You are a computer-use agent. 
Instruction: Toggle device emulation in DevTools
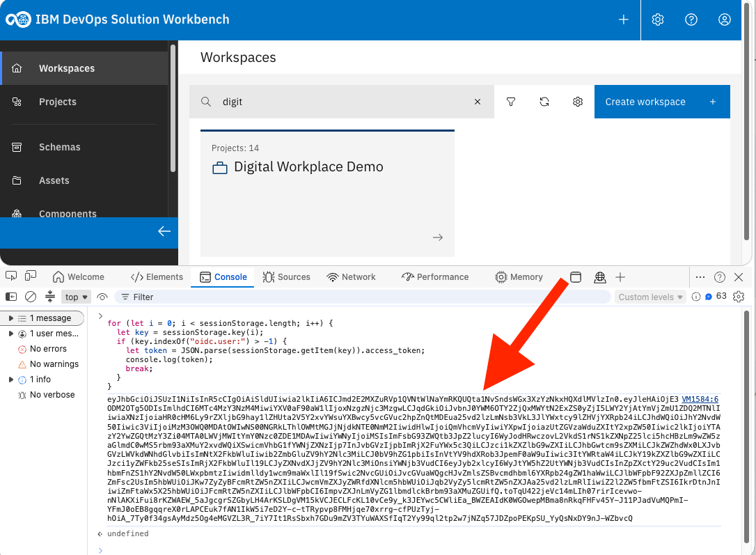(x=31, y=276)
